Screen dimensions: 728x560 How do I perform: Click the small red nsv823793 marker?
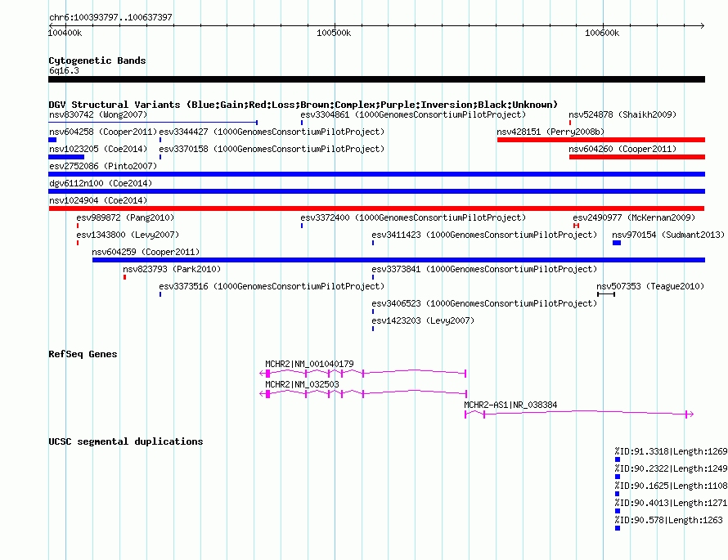(x=124, y=277)
